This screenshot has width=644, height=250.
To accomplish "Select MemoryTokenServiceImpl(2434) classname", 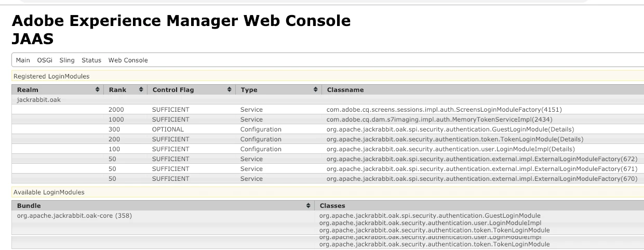I will coord(440,120).
